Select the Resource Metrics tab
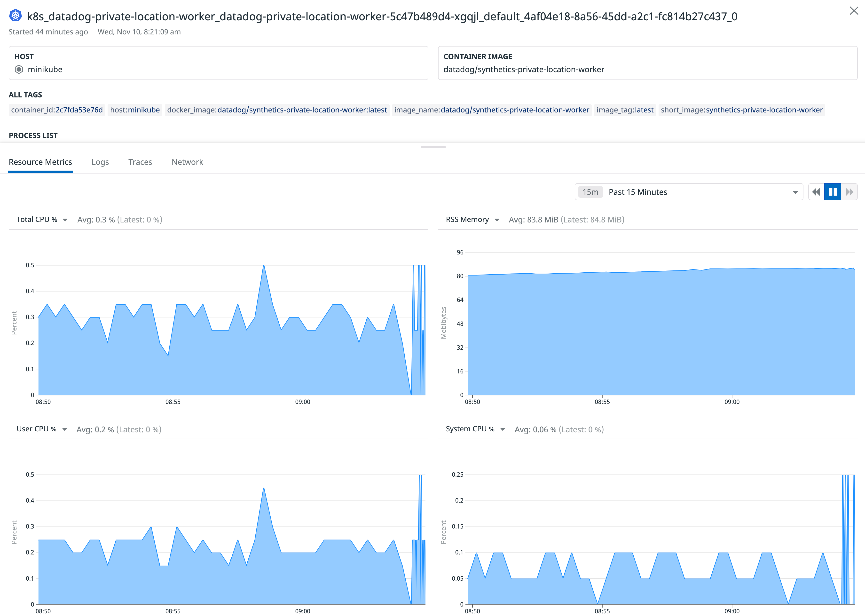865x616 pixels. point(40,162)
